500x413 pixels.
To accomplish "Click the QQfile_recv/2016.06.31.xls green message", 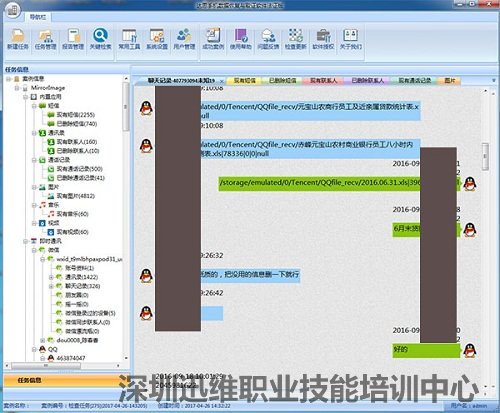I will click(x=339, y=183).
